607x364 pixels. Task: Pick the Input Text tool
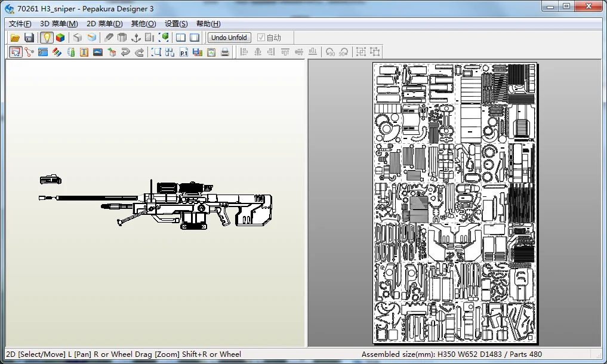(84, 53)
